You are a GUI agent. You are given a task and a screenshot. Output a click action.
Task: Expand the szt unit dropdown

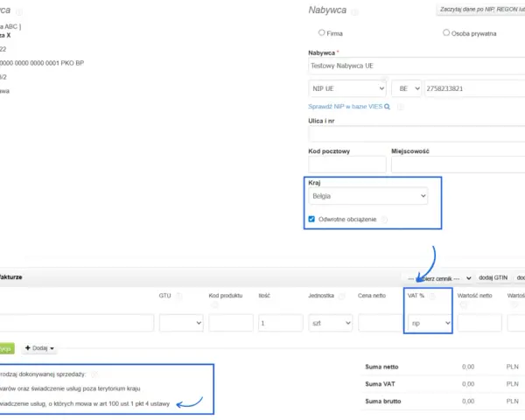(330, 323)
